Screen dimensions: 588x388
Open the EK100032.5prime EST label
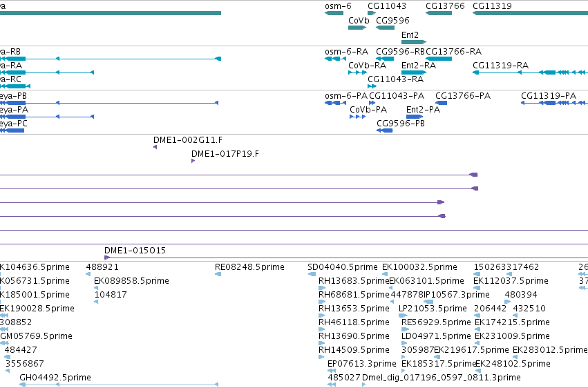(x=419, y=267)
